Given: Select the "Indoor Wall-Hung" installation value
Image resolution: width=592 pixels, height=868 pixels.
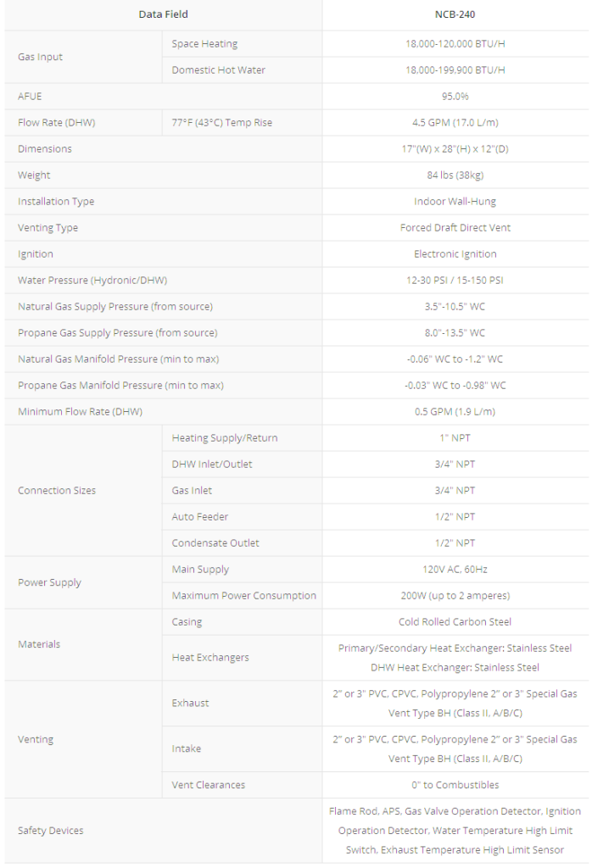Looking at the screenshot, I should [x=455, y=202].
